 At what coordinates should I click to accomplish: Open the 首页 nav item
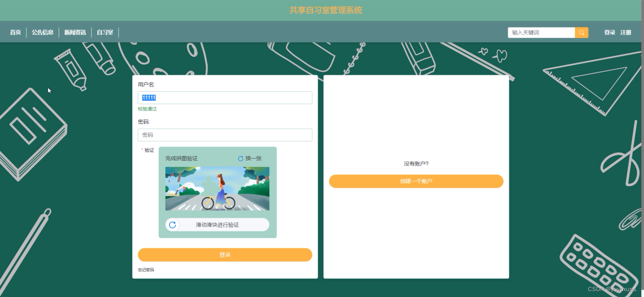[16, 32]
